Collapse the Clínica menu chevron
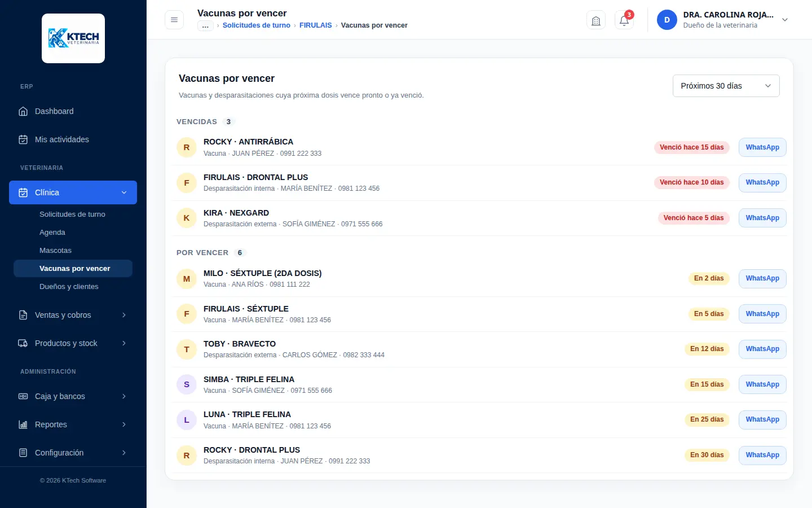812x508 pixels. [124, 192]
